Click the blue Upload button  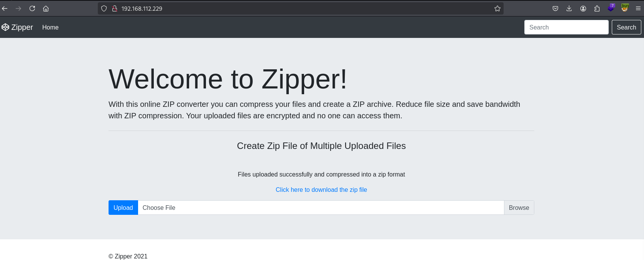pyautogui.click(x=123, y=208)
